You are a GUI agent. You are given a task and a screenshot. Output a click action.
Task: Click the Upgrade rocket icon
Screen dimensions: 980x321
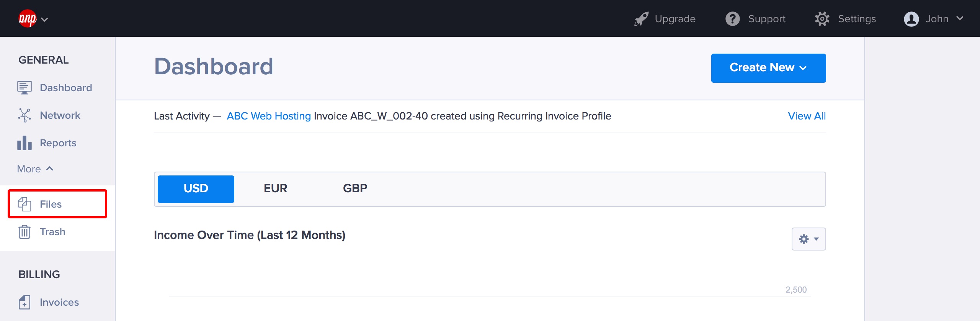[641, 19]
